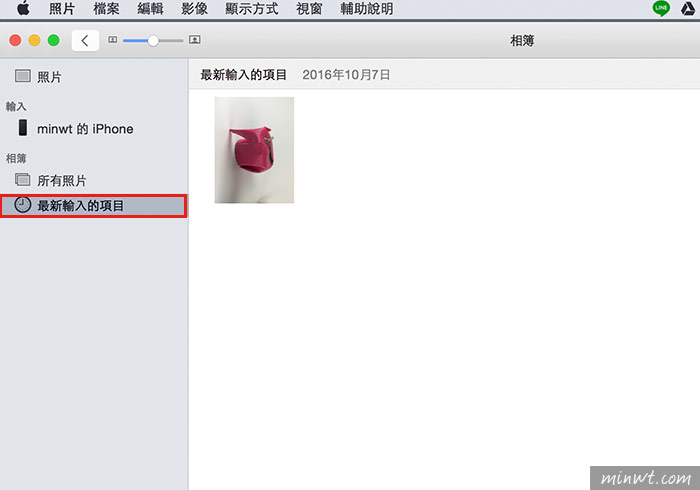The width and height of the screenshot is (700, 490).
Task: Minimize the window with yellow button
Action: [x=34, y=41]
